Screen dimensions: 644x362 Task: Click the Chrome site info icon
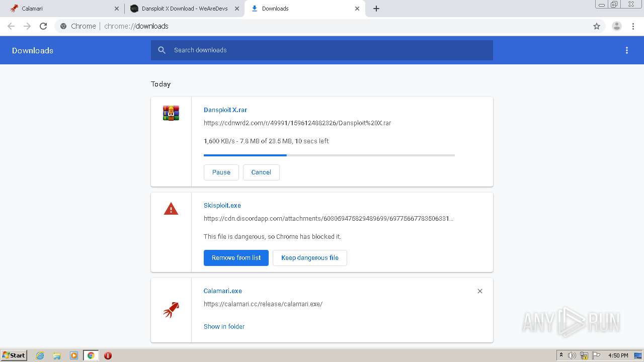pos(63,26)
